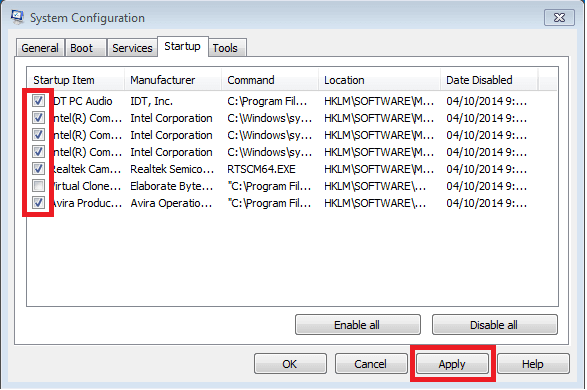Uncheck the Avira Product startup checkbox
This screenshot has height=390, width=587.
[38, 203]
